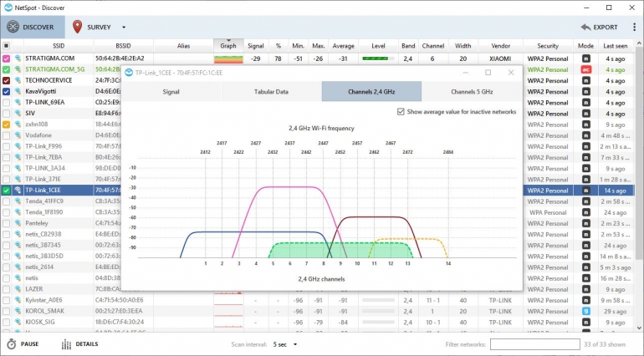Click the g mode badge for KOROL_SMAK
This screenshot has height=356, width=644.
pyautogui.click(x=586, y=311)
